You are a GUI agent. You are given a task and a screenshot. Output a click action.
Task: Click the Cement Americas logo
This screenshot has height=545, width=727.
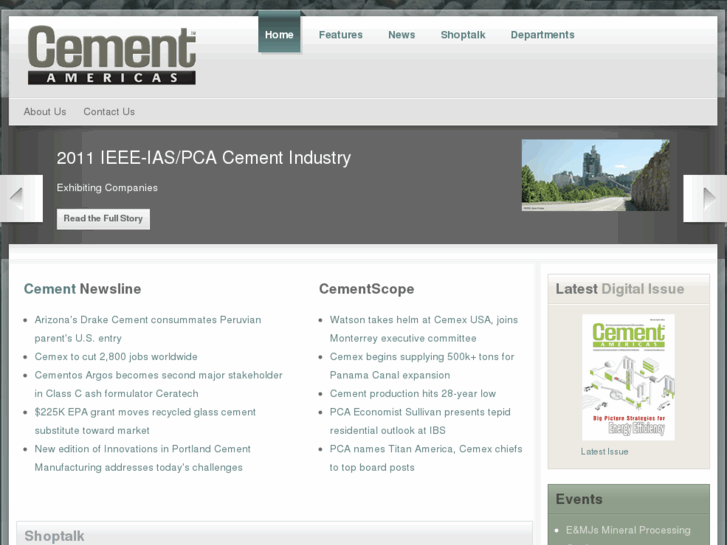pyautogui.click(x=112, y=55)
